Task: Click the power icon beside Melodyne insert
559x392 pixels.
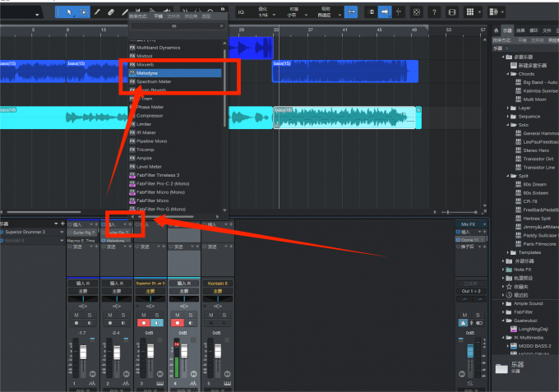Action: pyautogui.click(x=103, y=241)
